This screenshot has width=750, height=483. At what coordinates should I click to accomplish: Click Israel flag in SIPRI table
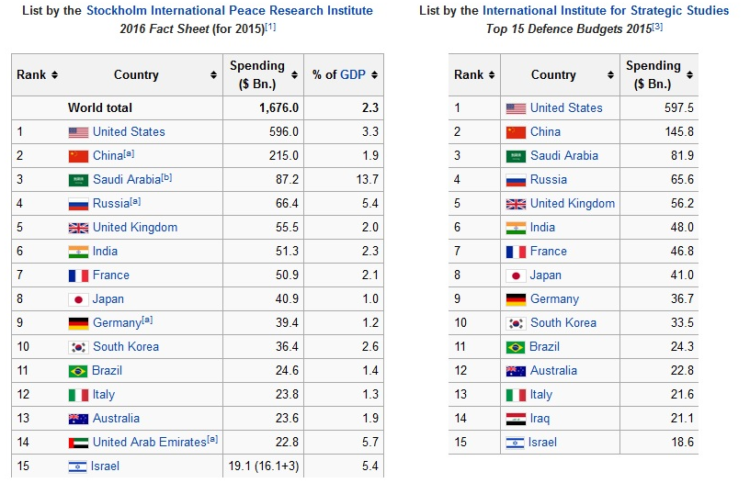click(77, 467)
